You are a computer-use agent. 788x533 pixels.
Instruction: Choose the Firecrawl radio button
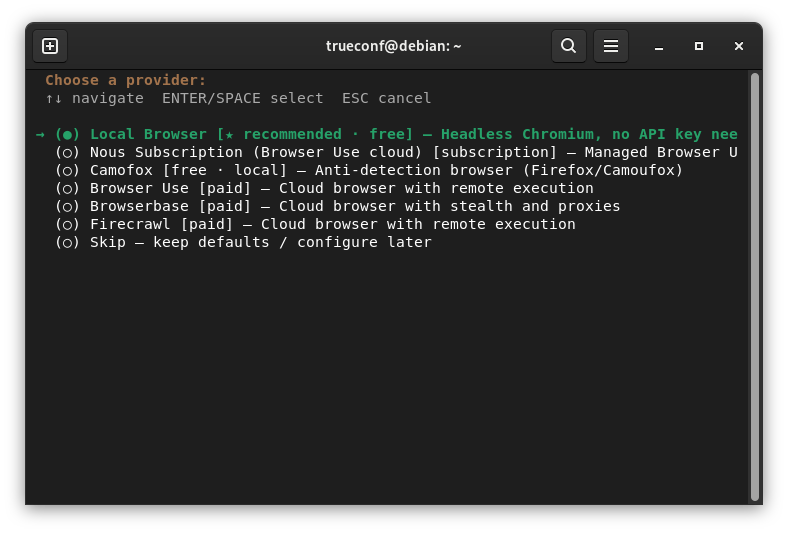[x=67, y=225]
